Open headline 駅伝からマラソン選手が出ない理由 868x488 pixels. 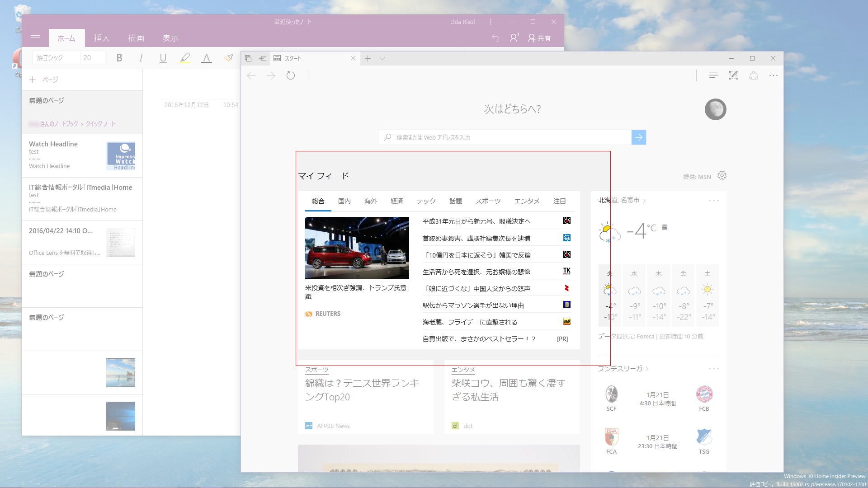[473, 305]
